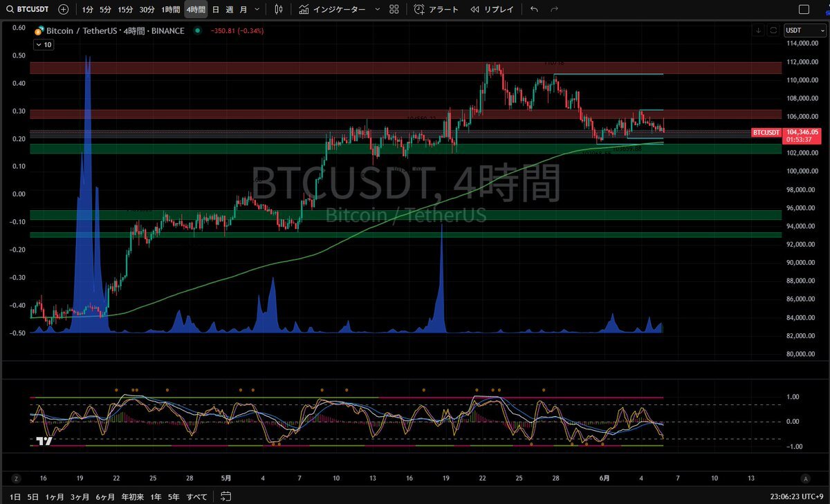Click the green market status dot
The width and height of the screenshot is (830, 504).
(199, 30)
